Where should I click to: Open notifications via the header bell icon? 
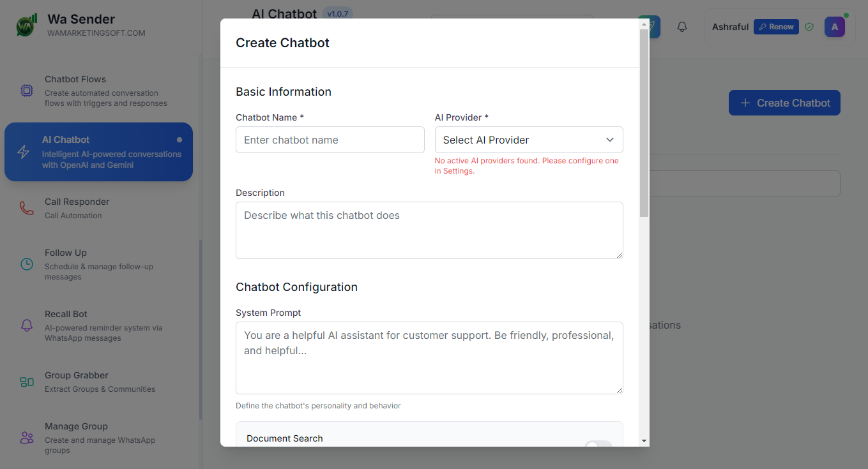[682, 27]
